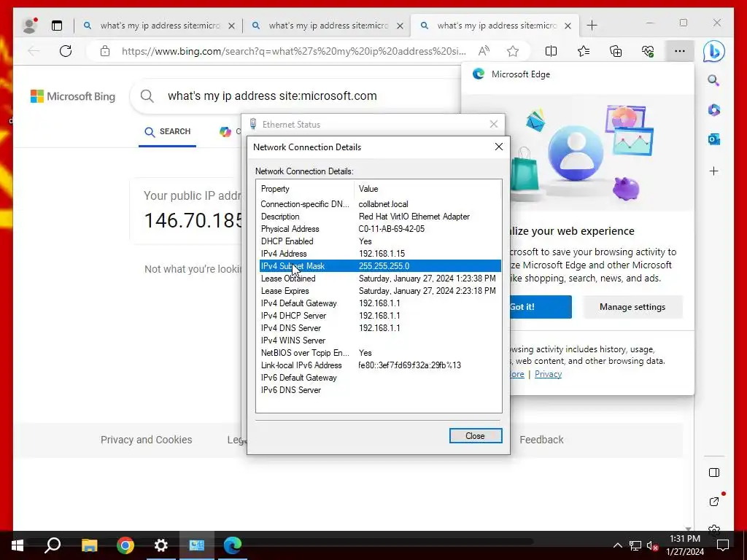This screenshot has width=747, height=560.
Task: Close the first what's my ip tab
Action: 231,26
